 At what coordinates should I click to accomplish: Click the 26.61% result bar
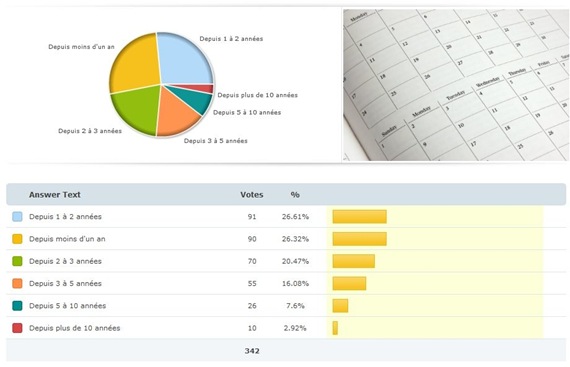(x=360, y=217)
